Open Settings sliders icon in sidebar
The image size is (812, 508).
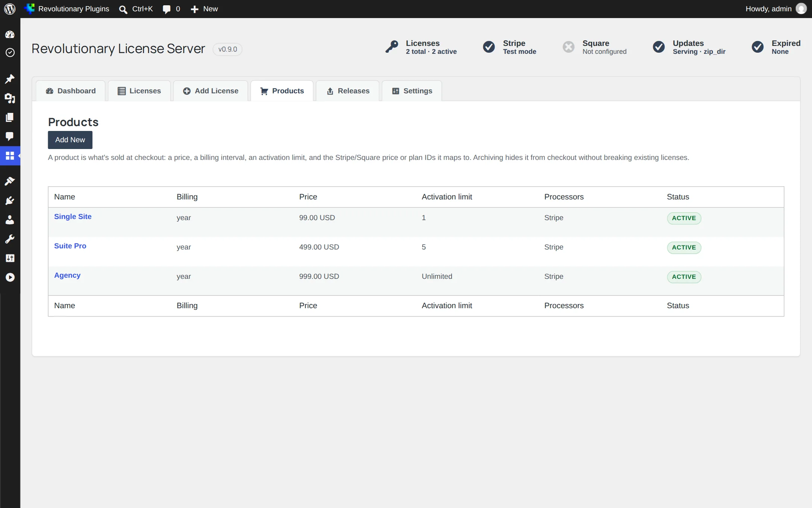tap(10, 258)
